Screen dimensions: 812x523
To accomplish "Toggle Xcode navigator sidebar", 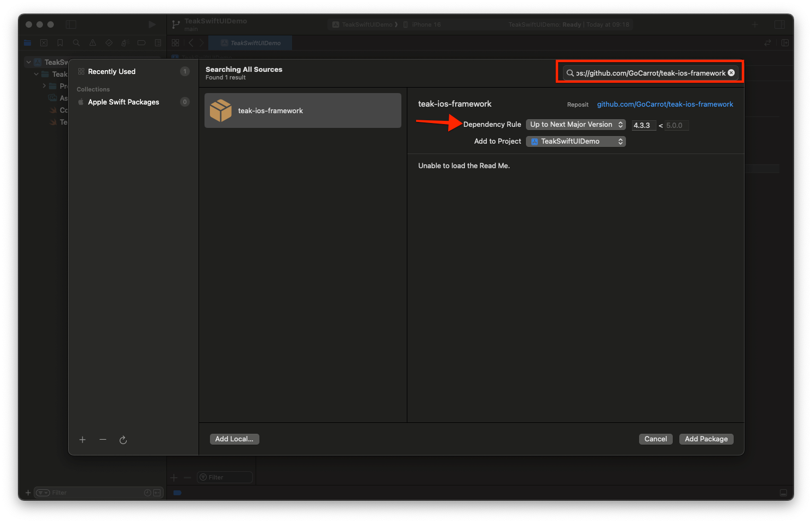I will pyautogui.click(x=71, y=24).
